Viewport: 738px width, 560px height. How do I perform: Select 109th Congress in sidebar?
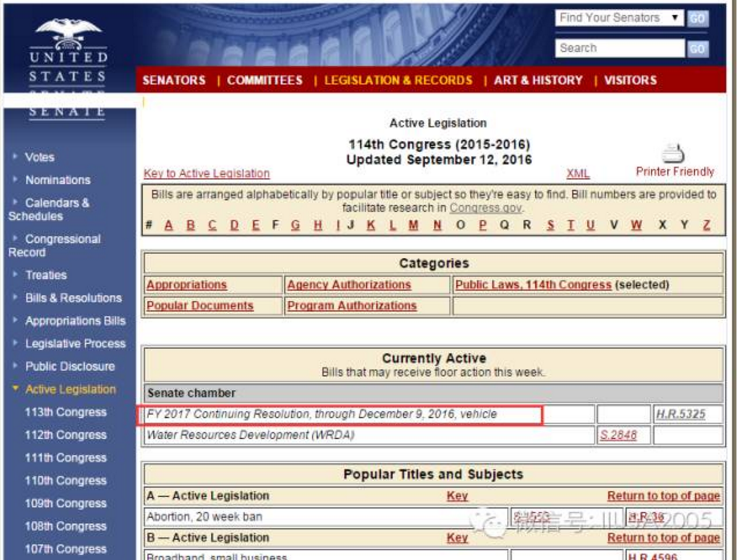(x=66, y=503)
